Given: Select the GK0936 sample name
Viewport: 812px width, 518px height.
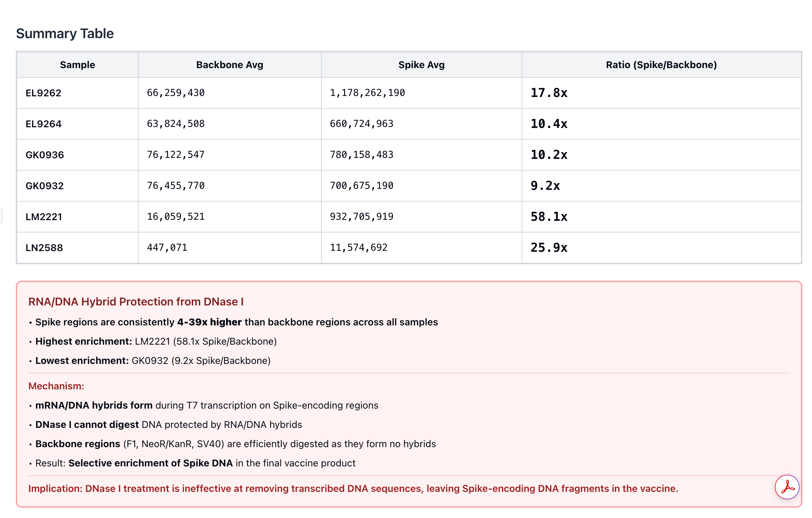Looking at the screenshot, I should tap(45, 155).
